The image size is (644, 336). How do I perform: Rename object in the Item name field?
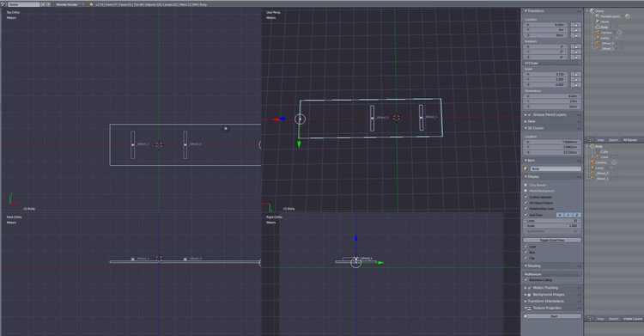coord(556,169)
